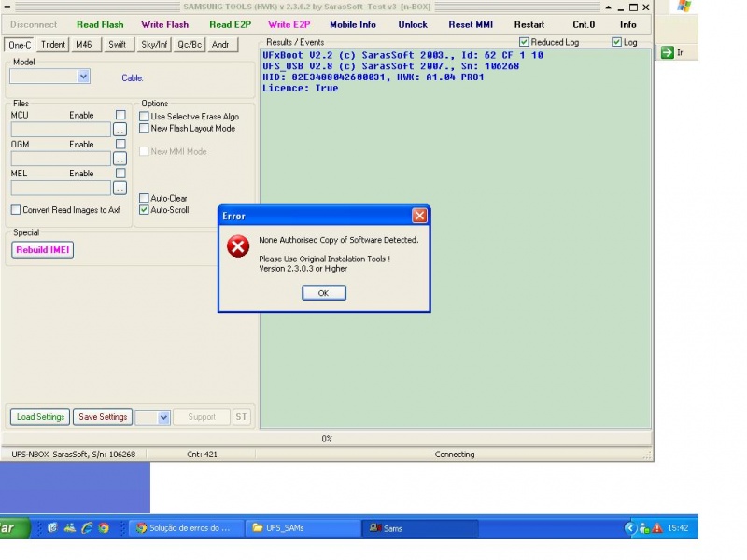
Task: Turn on Auto-Clear
Action: click(144, 198)
